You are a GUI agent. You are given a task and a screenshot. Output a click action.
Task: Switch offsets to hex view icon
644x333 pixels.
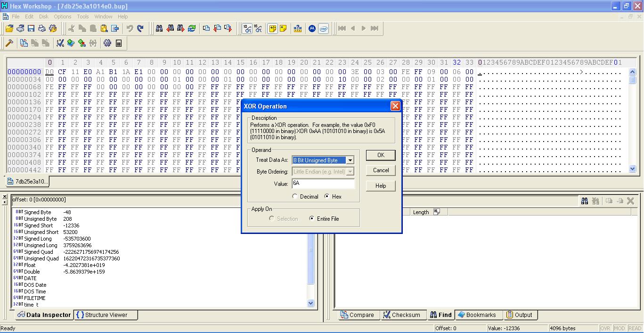coord(258,28)
